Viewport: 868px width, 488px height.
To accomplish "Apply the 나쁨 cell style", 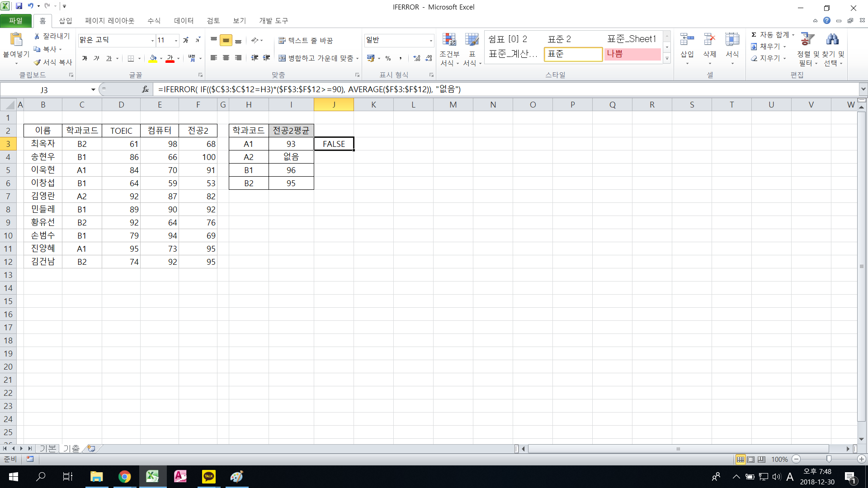I will pyautogui.click(x=632, y=54).
